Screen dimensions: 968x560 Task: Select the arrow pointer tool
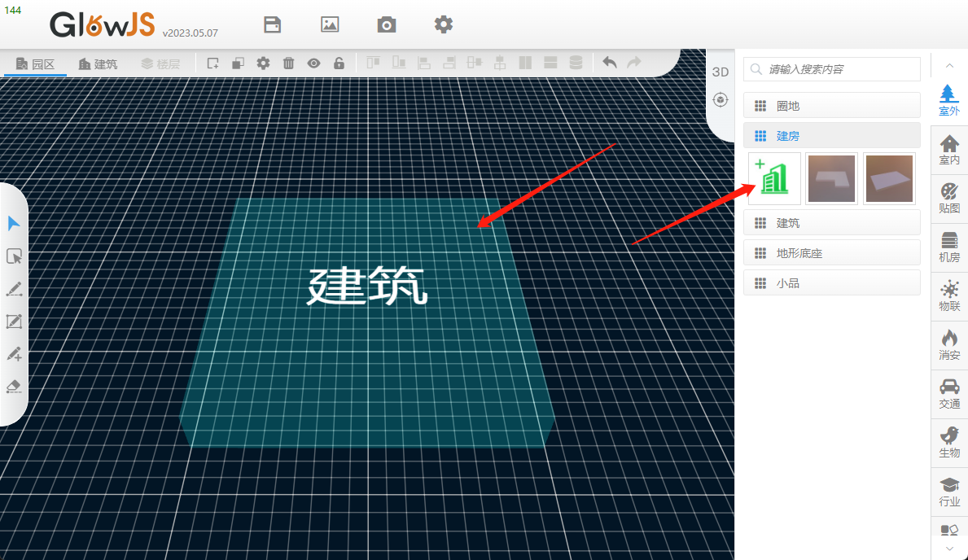click(x=14, y=224)
